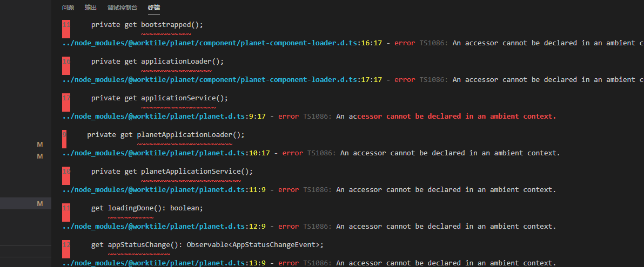The image size is (644, 267).
Task: Click text 'private get planetApplicationService();'
Action: [x=172, y=172]
